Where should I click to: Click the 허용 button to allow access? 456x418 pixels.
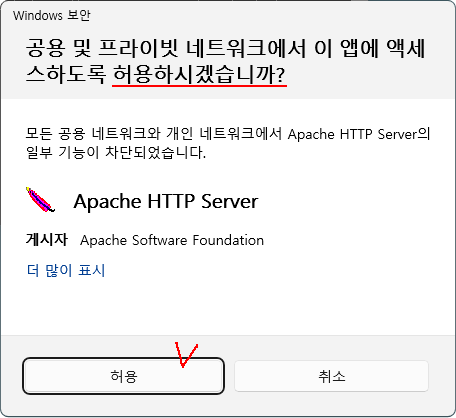pos(123,376)
